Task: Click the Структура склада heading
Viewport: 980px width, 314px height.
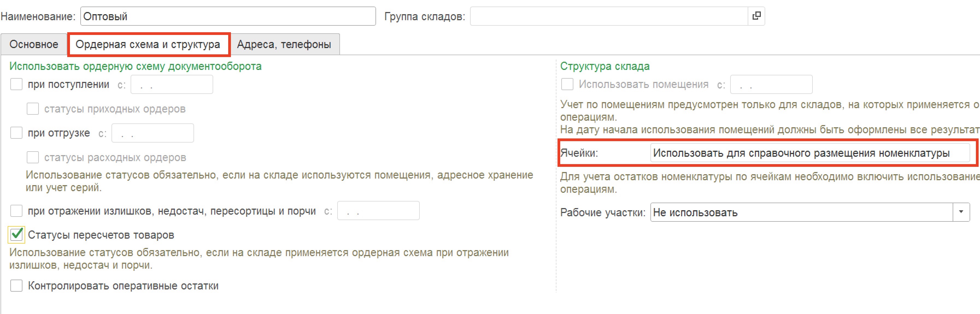Action: click(x=605, y=66)
